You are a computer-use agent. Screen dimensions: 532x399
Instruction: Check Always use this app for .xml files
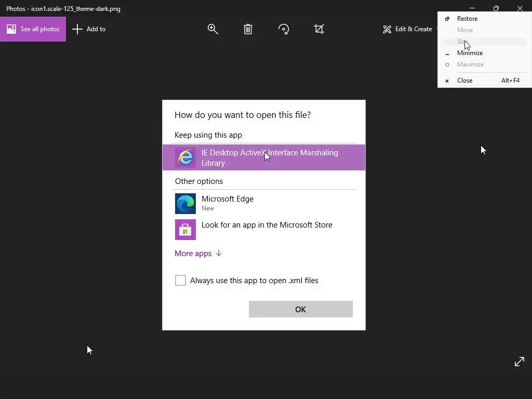click(180, 281)
